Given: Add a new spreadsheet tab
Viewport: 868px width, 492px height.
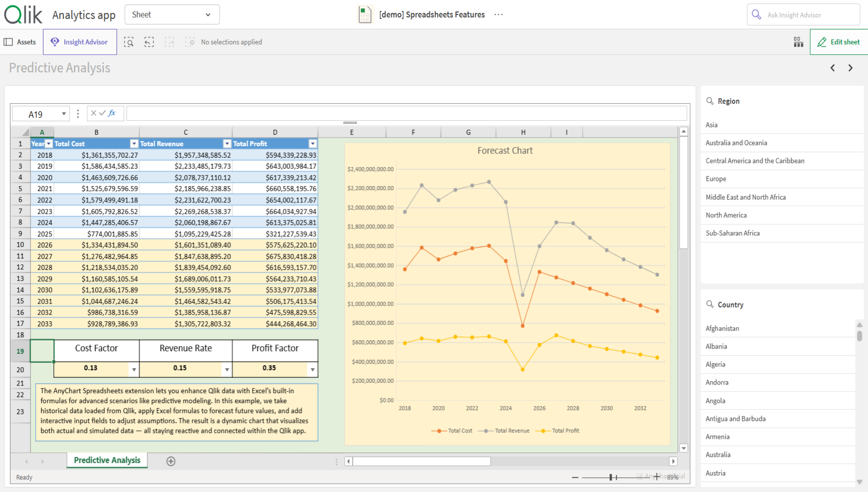Looking at the screenshot, I should (x=171, y=461).
